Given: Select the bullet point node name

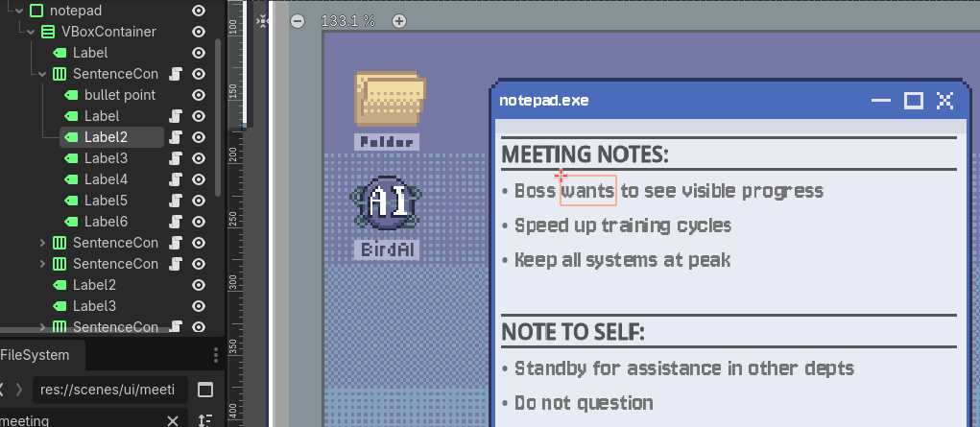Looking at the screenshot, I should point(120,95).
